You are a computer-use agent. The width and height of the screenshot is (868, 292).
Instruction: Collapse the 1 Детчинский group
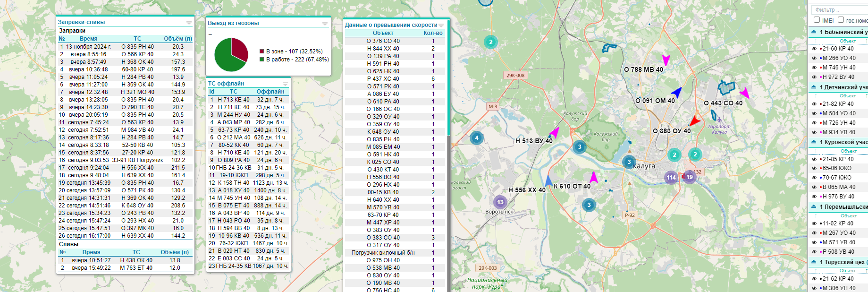(x=814, y=87)
